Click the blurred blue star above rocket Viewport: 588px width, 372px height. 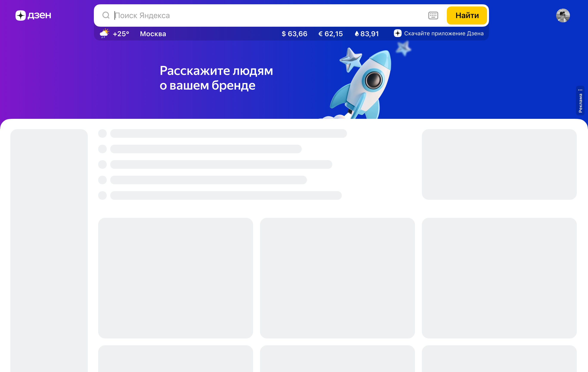[x=403, y=48]
